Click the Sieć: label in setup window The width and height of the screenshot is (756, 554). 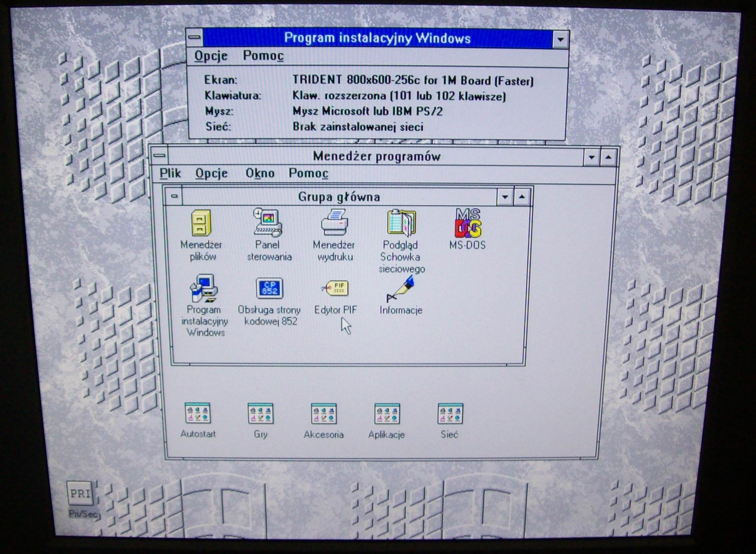point(218,127)
